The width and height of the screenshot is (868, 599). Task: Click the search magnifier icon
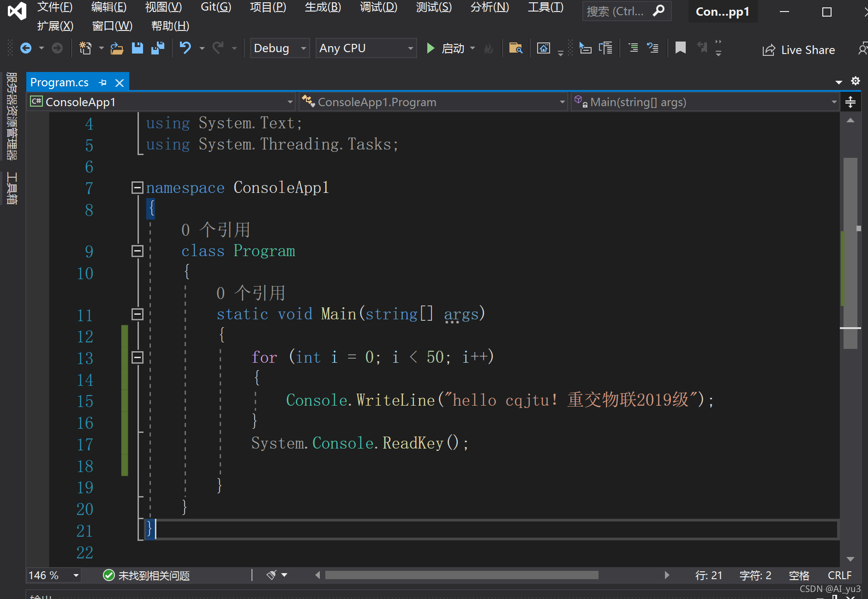659,11
